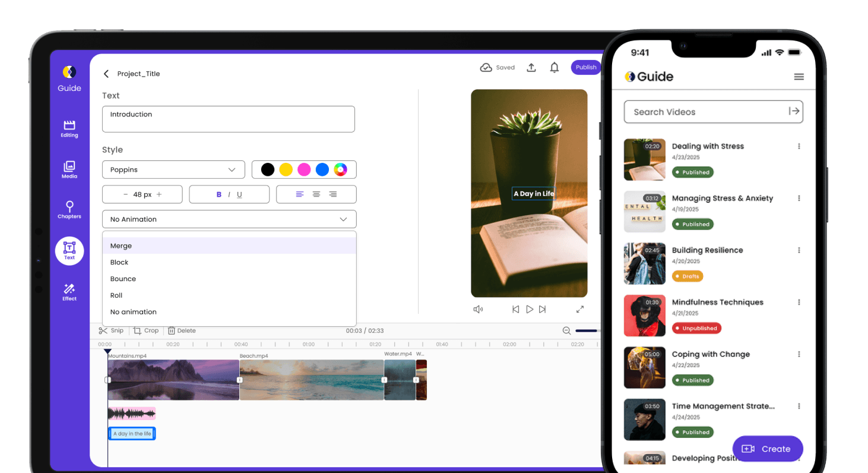868x473 pixels.
Task: Expand the preview to fullscreen
Action: (580, 309)
